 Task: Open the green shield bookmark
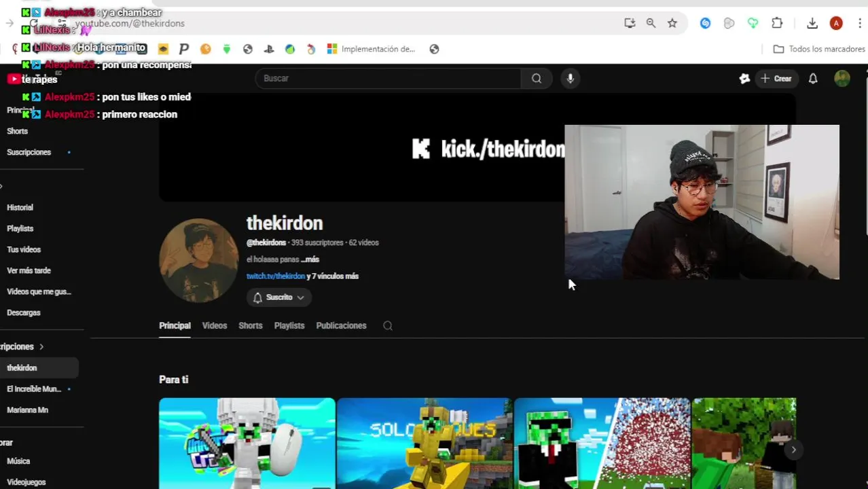click(227, 49)
